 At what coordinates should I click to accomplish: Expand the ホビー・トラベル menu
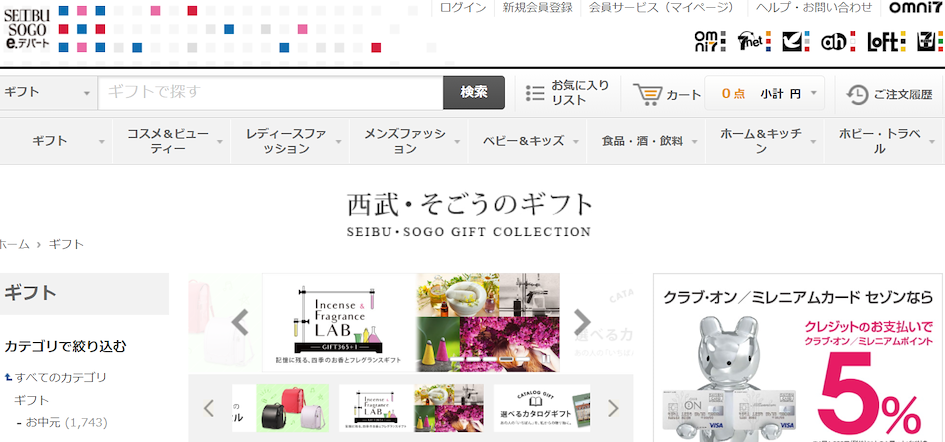coord(884,141)
